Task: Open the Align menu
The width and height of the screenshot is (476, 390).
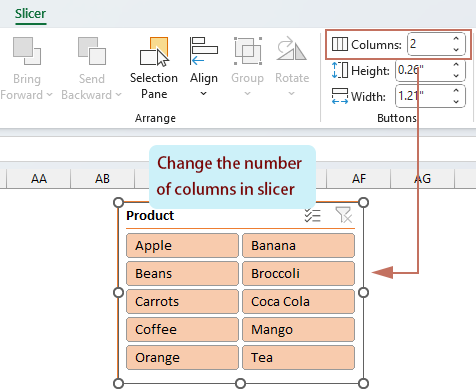Action: 204,67
